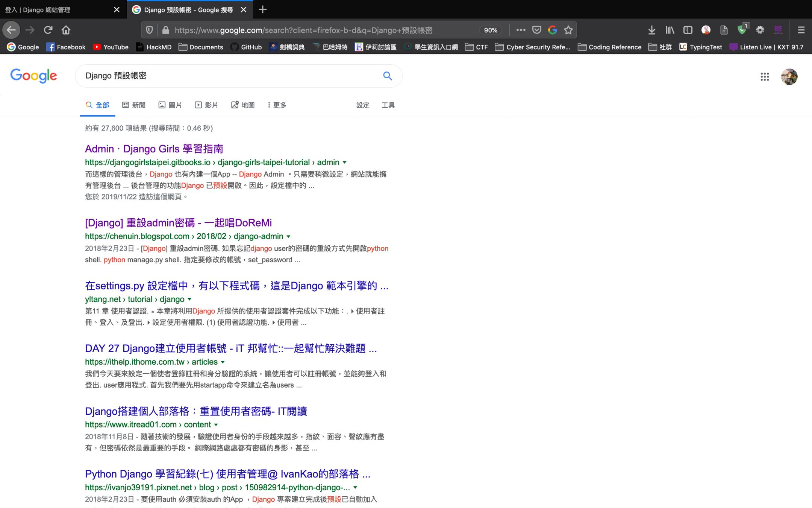Open Firefox hamburger menu
Image resolution: width=812 pixels, height=508 pixels.
click(801, 30)
